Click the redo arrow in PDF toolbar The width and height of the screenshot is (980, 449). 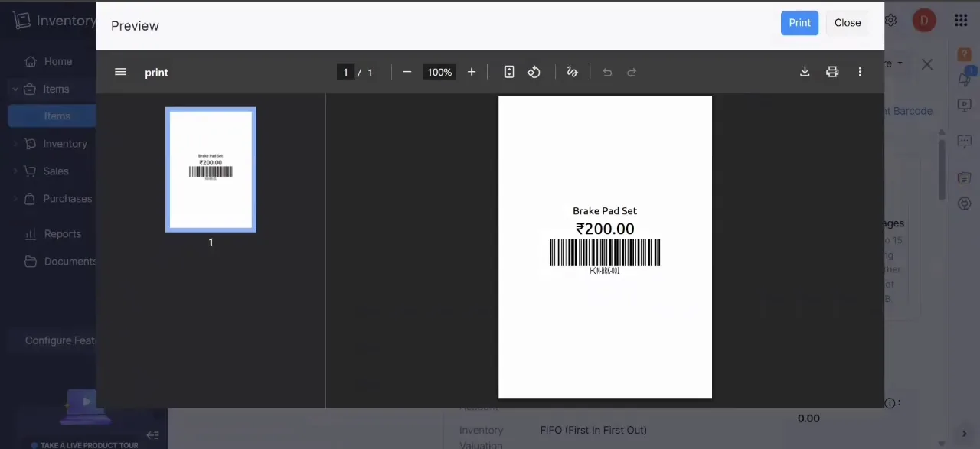pos(632,72)
